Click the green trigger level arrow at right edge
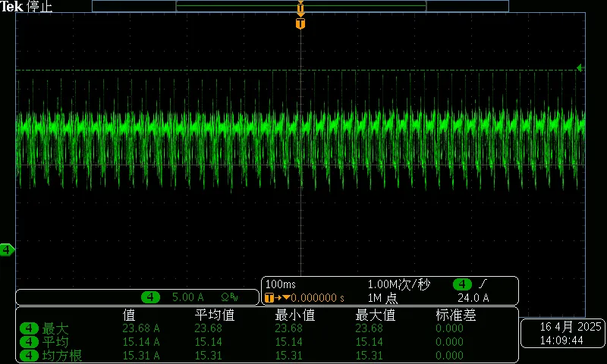This screenshot has width=607, height=364. [580, 68]
